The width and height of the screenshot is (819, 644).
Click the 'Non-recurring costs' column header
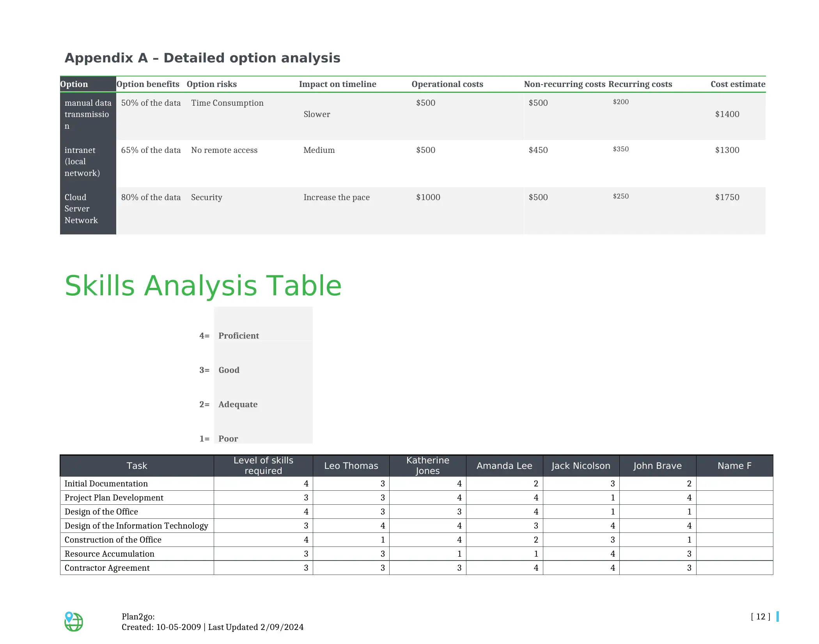pos(565,84)
